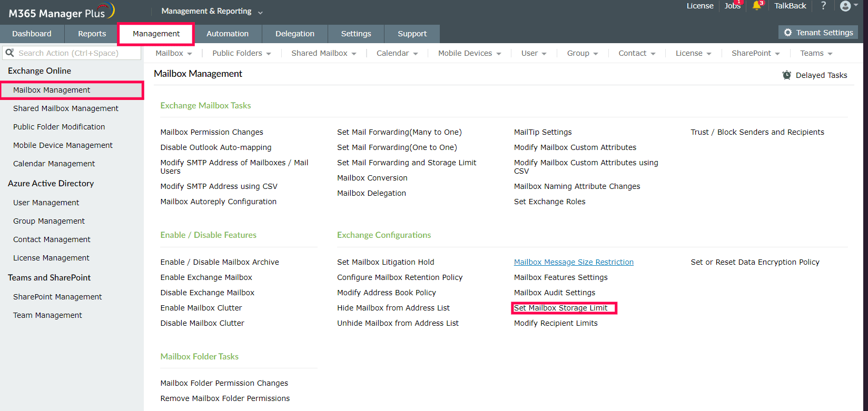
Task: Open the Support tab
Action: coord(412,34)
